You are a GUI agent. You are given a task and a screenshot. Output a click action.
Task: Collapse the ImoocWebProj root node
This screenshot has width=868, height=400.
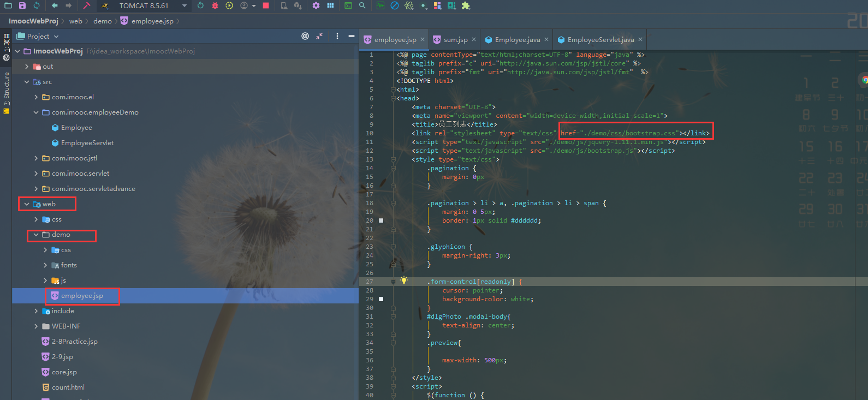pyautogui.click(x=17, y=51)
